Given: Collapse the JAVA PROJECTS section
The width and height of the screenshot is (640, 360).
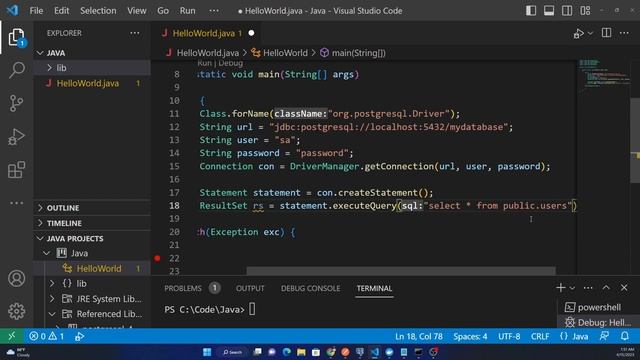Looking at the screenshot, I should click(92, 238).
